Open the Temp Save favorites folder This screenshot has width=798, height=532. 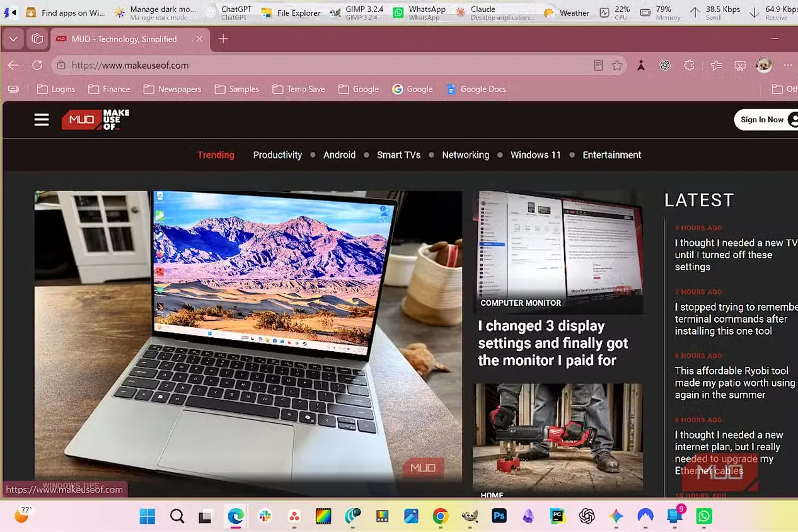(299, 89)
